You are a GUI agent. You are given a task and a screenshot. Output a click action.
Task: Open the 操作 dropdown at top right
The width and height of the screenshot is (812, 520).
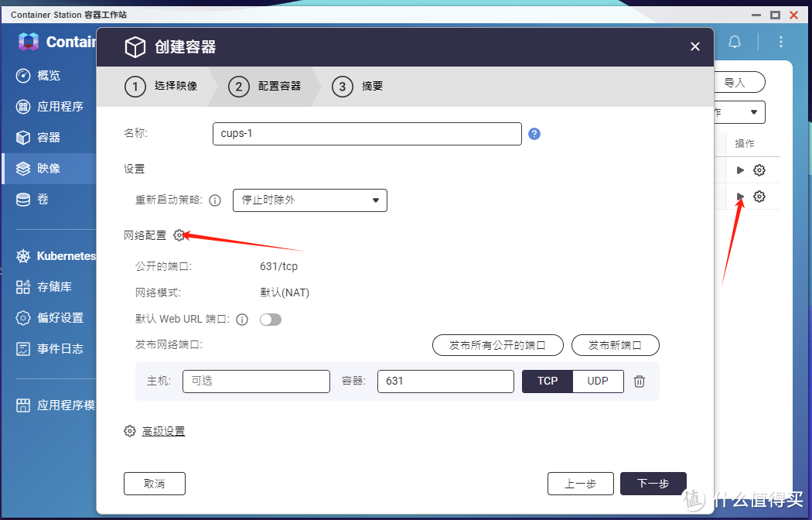739,111
